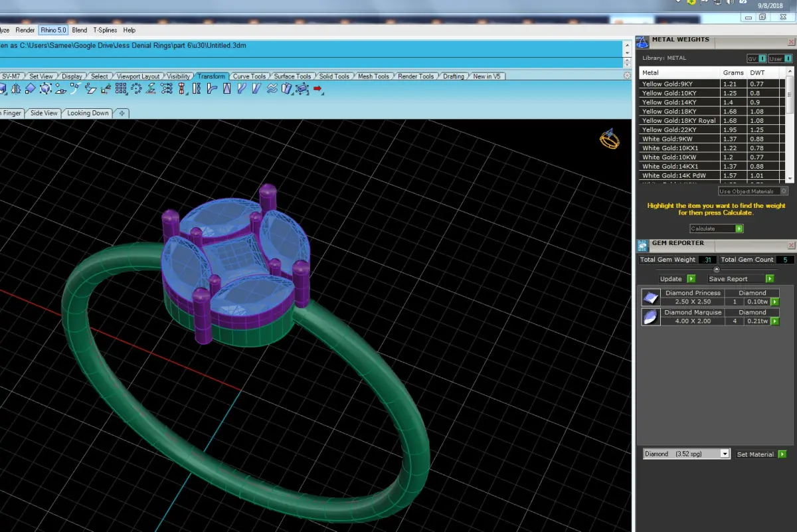797x532 pixels.
Task: Select the Scale bounding box tool icon
Action: click(x=45, y=88)
